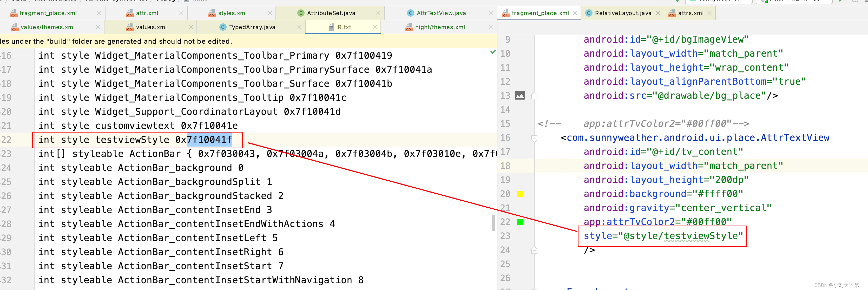The width and height of the screenshot is (868, 290).
Task: Click the layout icon on fragment_place.xml tab
Action: (x=14, y=13)
